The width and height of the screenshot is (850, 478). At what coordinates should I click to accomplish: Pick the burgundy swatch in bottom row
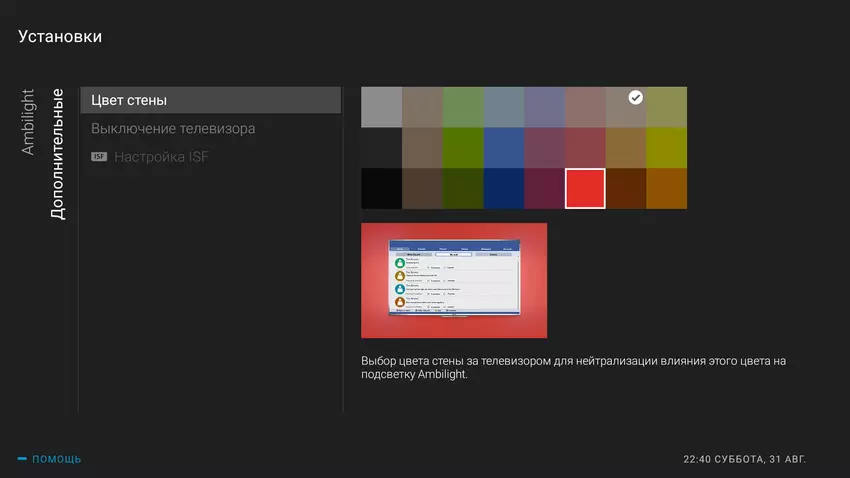[x=544, y=188]
